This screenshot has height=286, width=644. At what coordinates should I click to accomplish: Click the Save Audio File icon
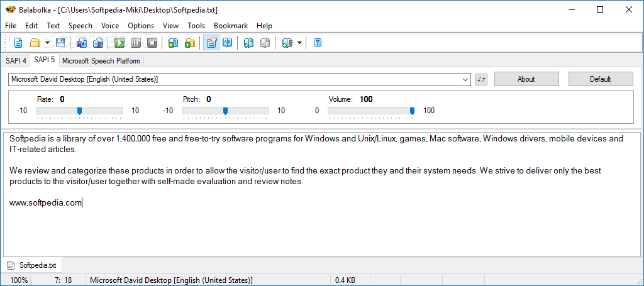coord(81,43)
